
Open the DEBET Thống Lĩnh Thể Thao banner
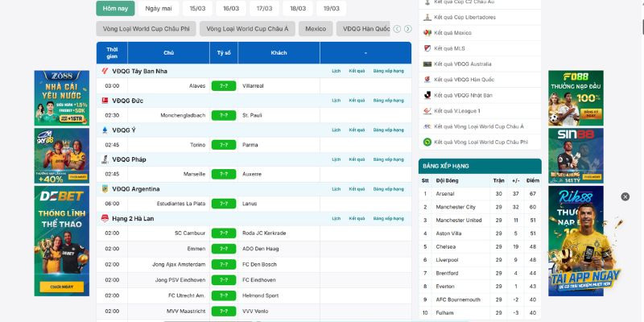(61, 241)
